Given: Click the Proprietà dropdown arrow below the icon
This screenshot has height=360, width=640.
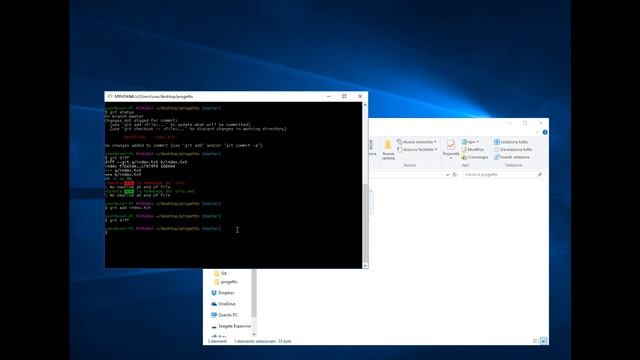Looking at the screenshot, I should 451,158.
